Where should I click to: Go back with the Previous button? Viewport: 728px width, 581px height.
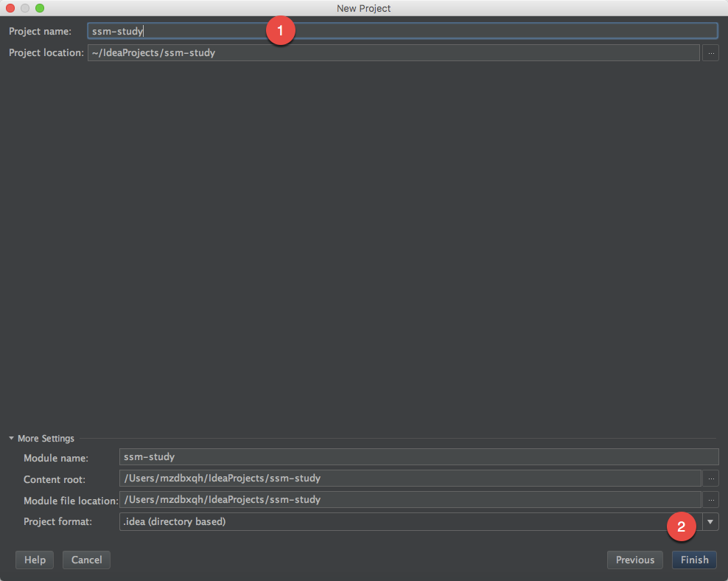point(634,560)
